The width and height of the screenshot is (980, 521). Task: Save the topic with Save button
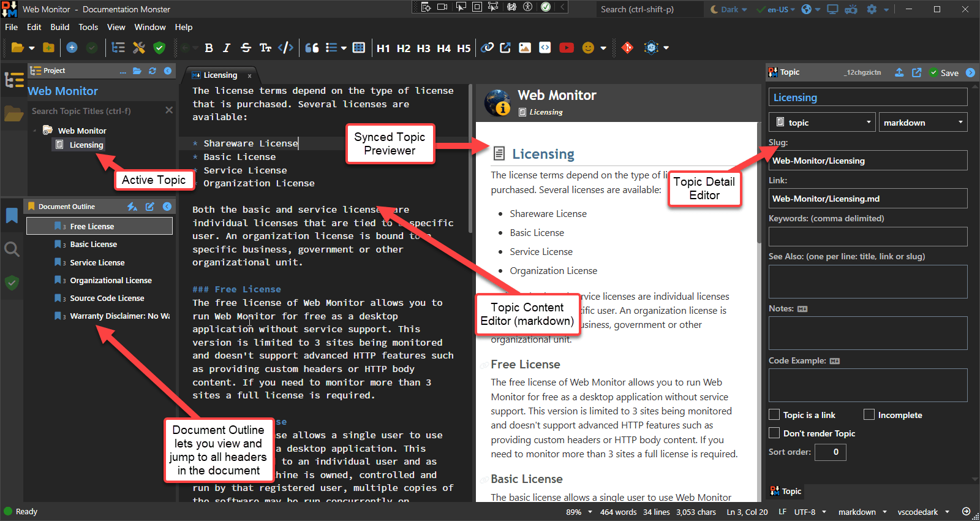(944, 72)
